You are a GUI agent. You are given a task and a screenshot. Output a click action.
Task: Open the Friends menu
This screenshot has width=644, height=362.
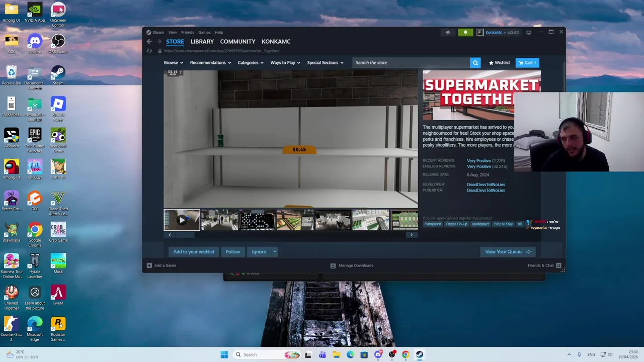coord(188,32)
